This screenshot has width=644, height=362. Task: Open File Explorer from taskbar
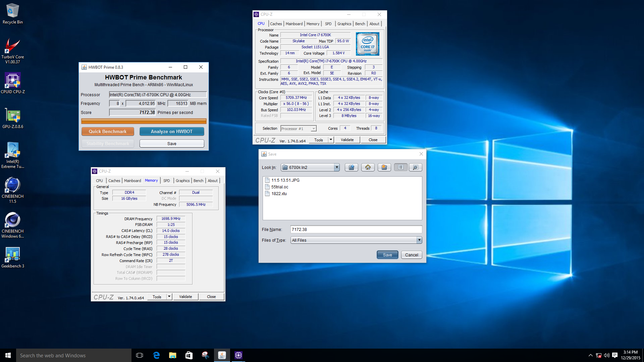173,355
